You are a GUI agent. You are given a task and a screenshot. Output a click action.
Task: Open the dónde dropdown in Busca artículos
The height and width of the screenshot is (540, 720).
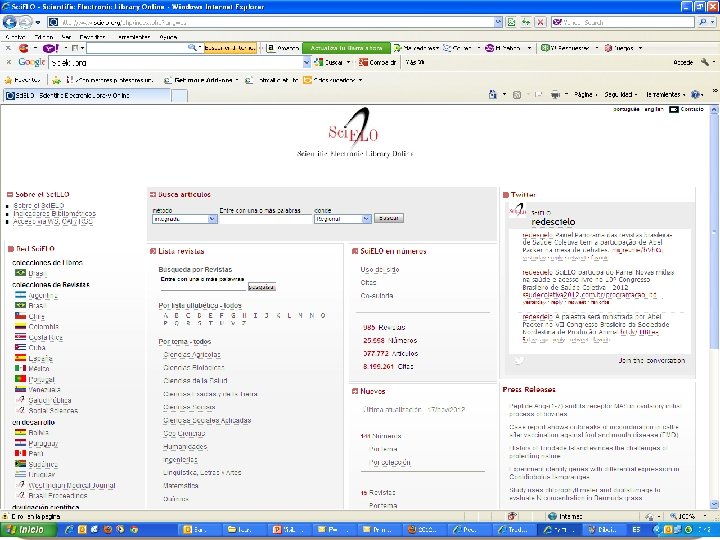pos(366,219)
